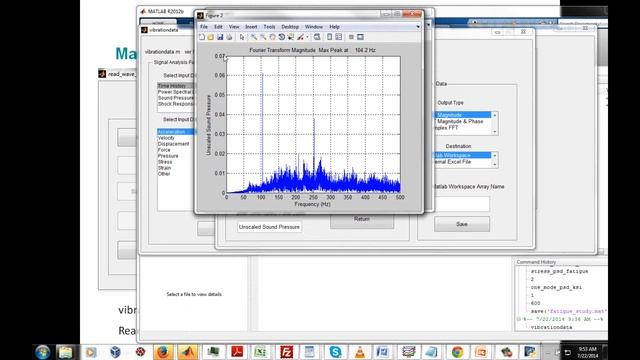Select Time History in input list
Image resolution: width=640 pixels, height=360 pixels.
coord(176,86)
